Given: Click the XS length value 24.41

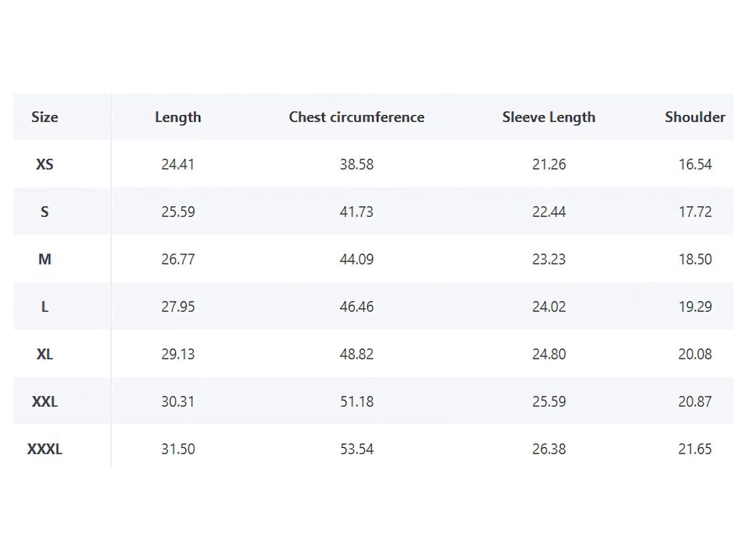Looking at the screenshot, I should (x=177, y=165).
